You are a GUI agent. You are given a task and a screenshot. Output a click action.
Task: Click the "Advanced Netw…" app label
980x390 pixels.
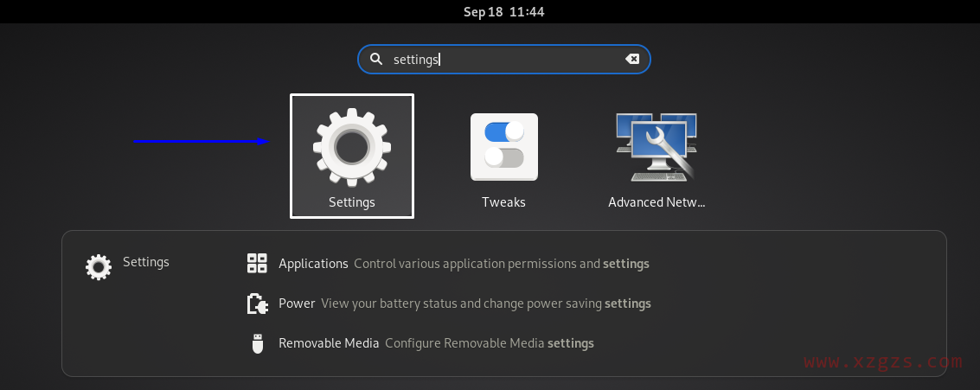pyautogui.click(x=657, y=202)
